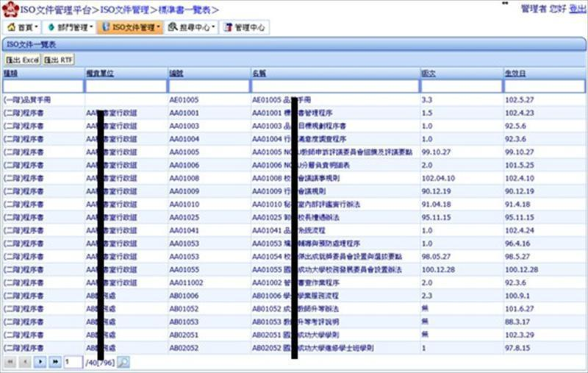Open the ISO文件管理 menu tab
This screenshot has width=588, height=373.
click(131, 27)
